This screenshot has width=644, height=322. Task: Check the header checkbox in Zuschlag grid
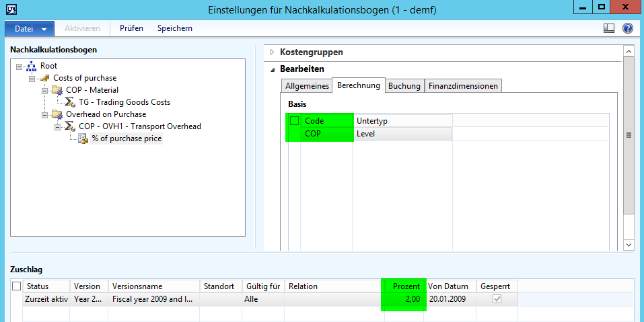(17, 286)
